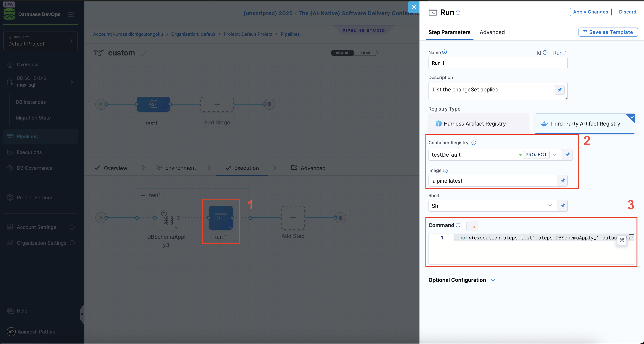
Task: Open Executions in the left sidebar
Action: 29,152
